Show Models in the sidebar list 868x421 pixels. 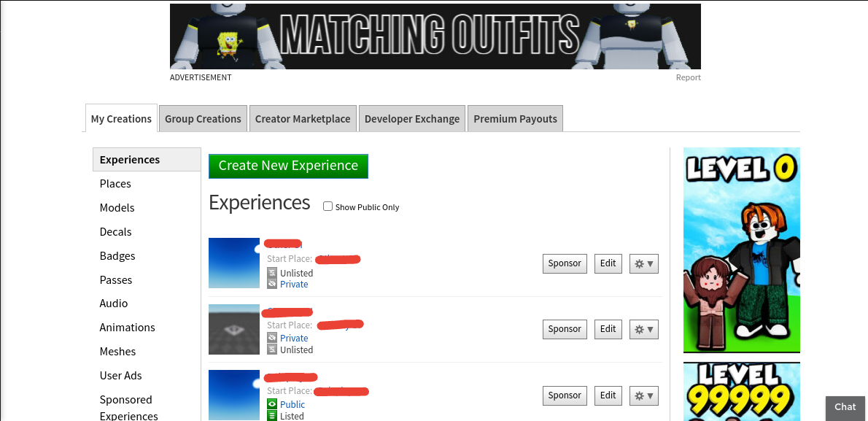117,208
